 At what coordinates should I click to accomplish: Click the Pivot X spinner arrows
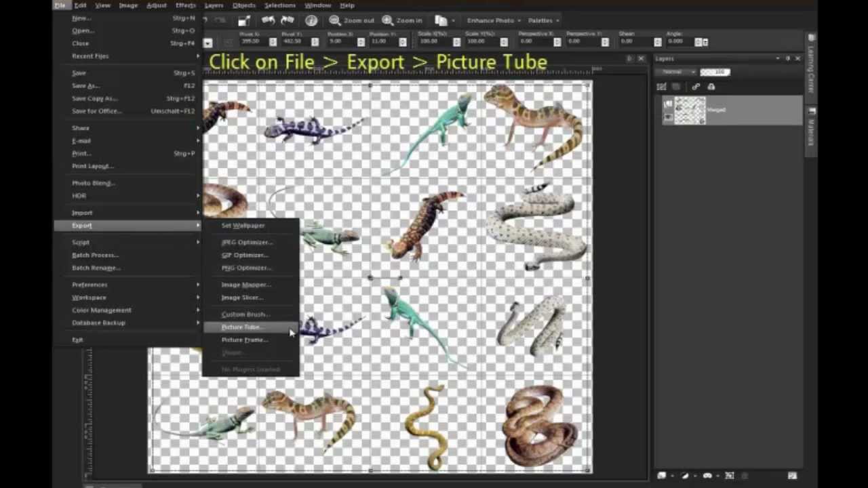(273, 42)
